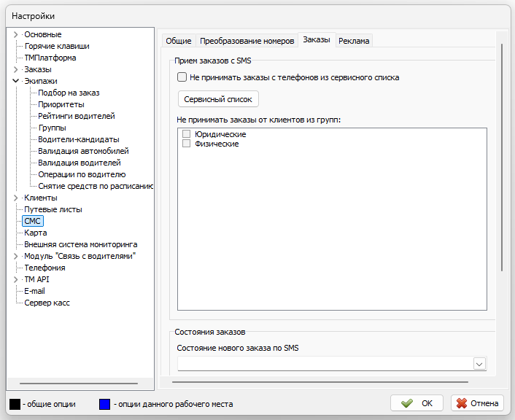515x420 pixels.
Task: Collapse the Экипажи tree node
Action: coord(15,81)
